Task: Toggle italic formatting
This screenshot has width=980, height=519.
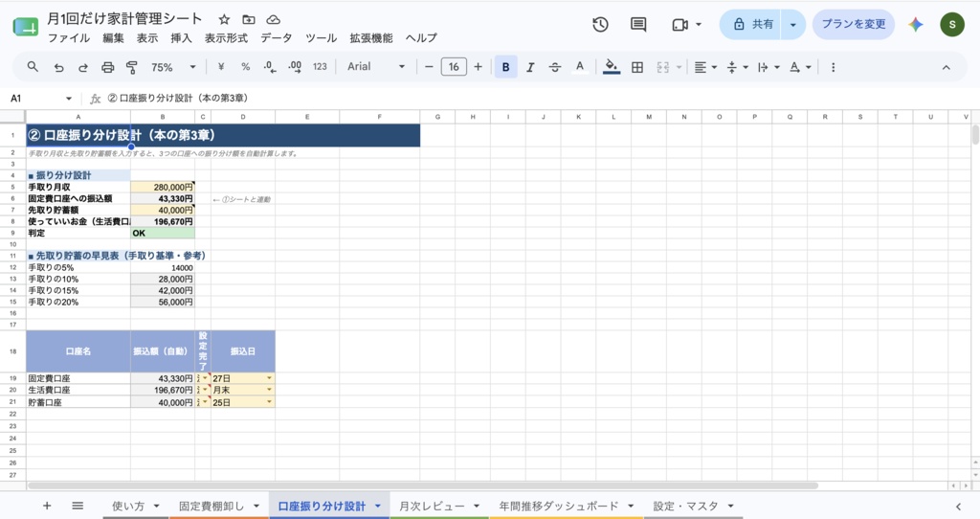Action: pyautogui.click(x=530, y=68)
